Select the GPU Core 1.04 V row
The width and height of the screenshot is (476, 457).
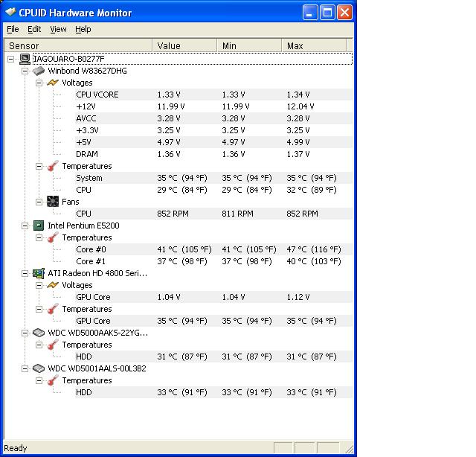tap(213, 297)
